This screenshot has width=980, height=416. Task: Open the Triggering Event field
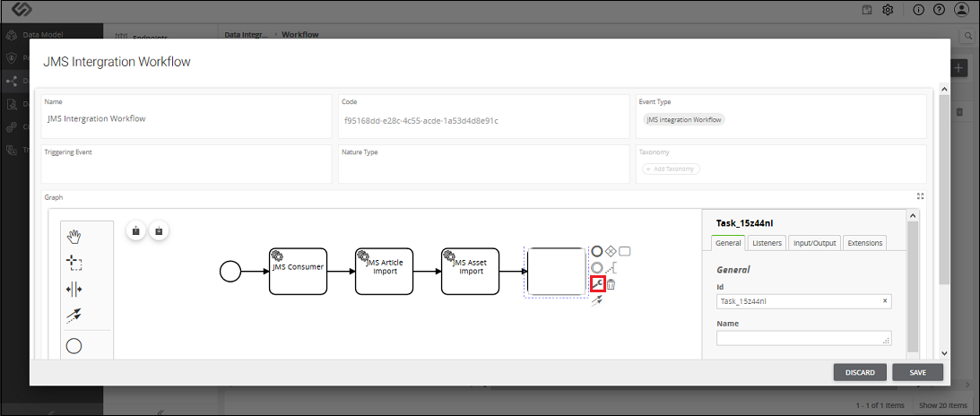[186, 164]
